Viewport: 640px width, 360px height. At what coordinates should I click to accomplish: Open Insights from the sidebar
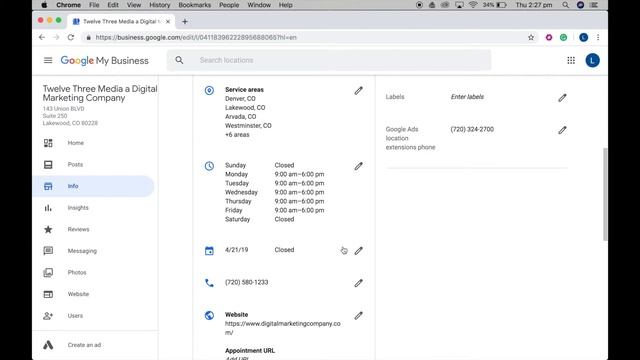tap(93, 208)
